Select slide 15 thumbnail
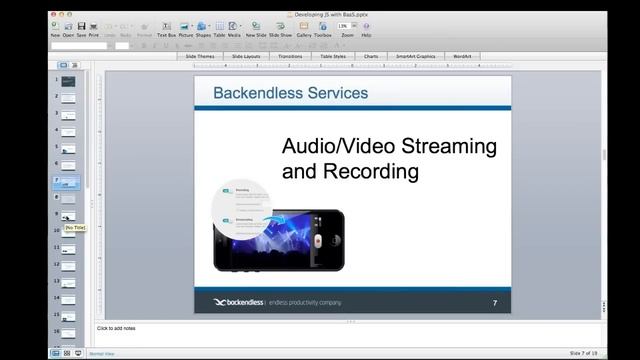Screen dimensions: 640x360 (68, 317)
